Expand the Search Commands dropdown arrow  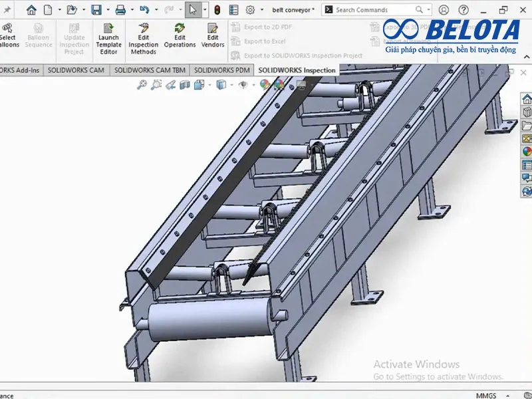(430, 10)
